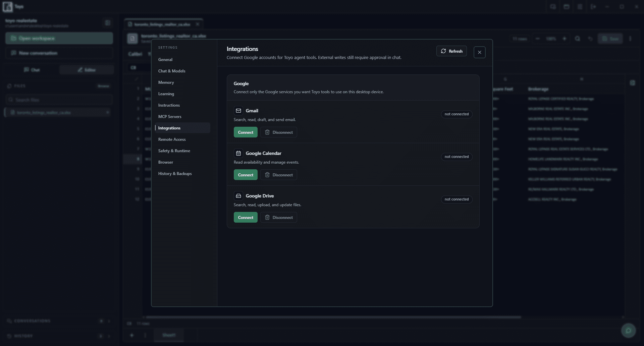
Task: Click the Google Calendar integration title
Action: [x=263, y=153]
